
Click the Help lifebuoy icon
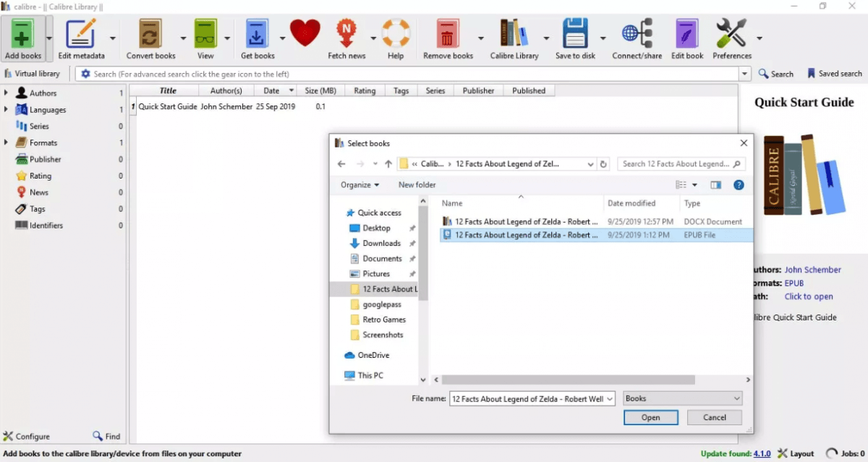[396, 33]
